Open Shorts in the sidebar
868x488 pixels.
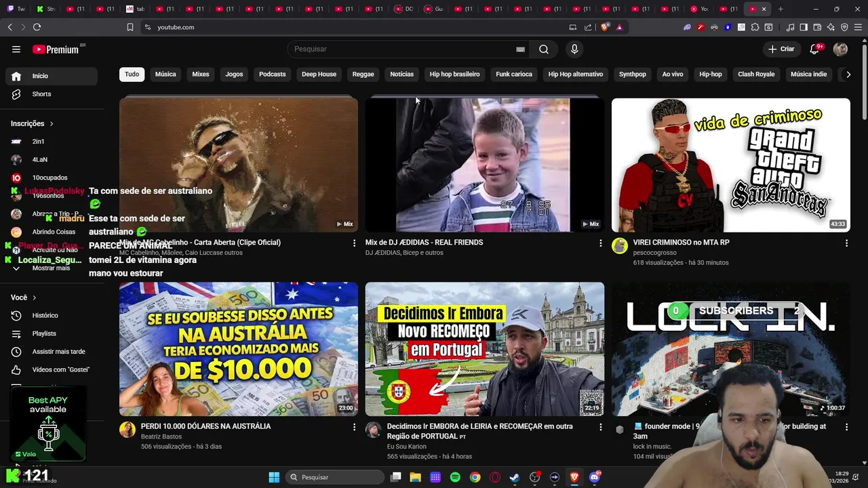[x=51, y=94]
